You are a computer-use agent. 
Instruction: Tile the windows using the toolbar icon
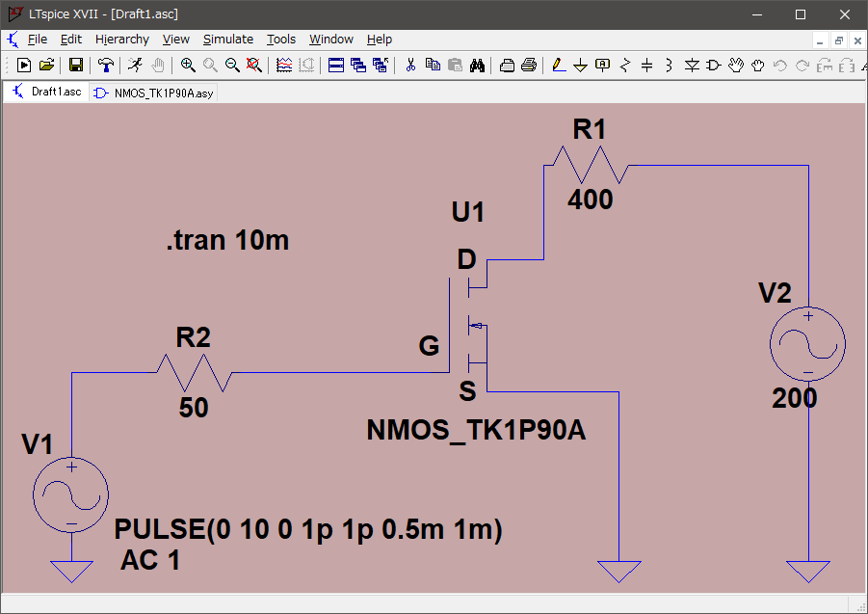coord(336,66)
